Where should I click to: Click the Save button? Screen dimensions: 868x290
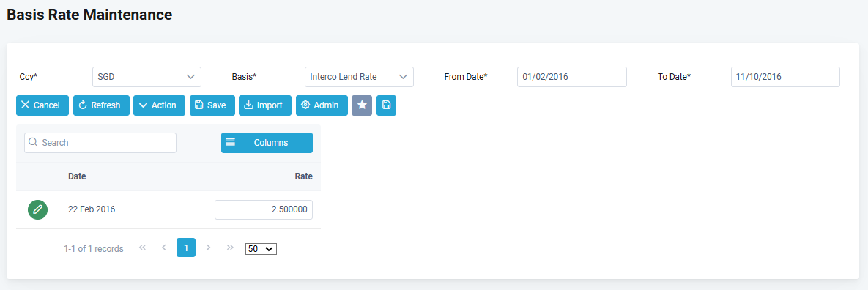(x=212, y=105)
